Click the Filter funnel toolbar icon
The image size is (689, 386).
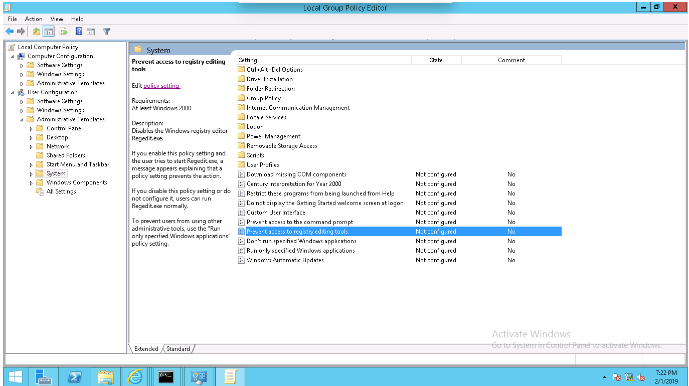106,31
